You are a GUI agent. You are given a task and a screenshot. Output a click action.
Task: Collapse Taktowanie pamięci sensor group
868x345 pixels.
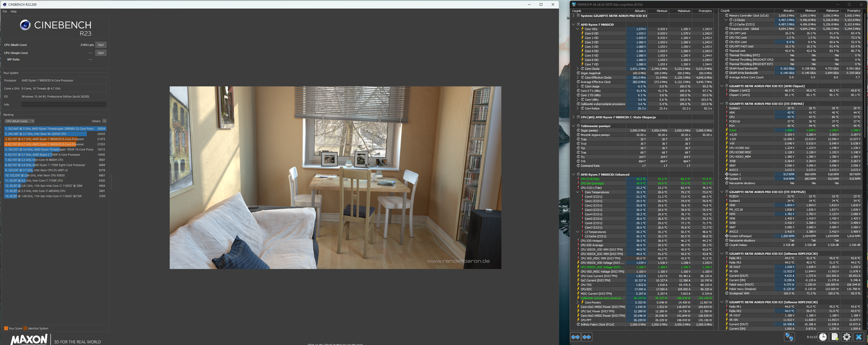[x=573, y=126]
